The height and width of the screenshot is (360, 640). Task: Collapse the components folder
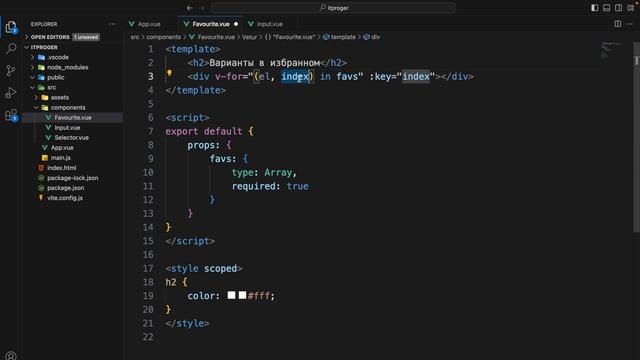(x=36, y=107)
